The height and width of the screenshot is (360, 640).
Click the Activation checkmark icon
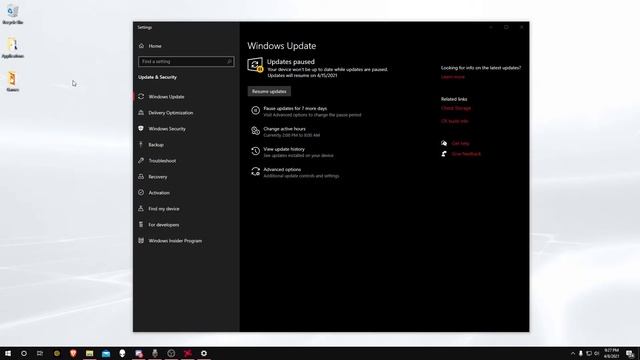(141, 192)
